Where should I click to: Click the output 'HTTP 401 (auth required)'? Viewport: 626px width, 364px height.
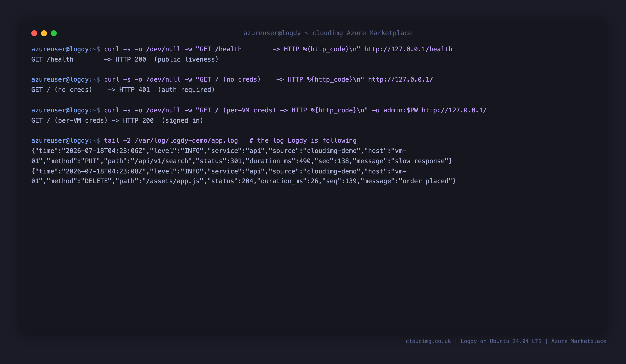[167, 90]
